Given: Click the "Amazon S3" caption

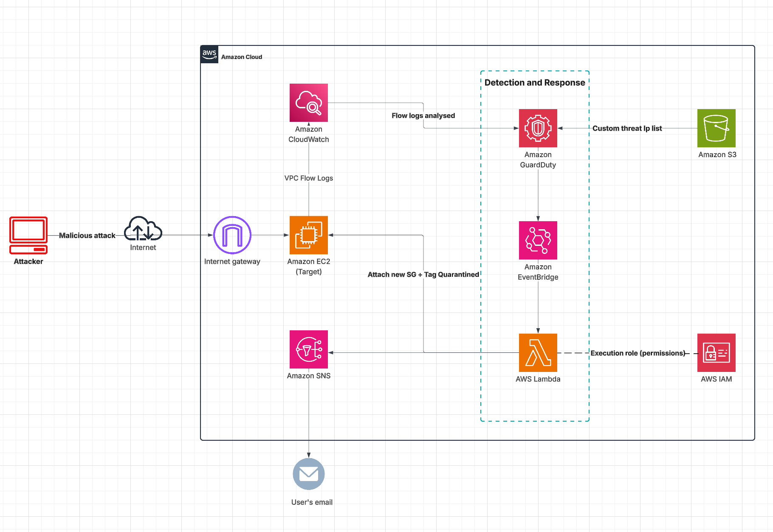Looking at the screenshot, I should [717, 155].
